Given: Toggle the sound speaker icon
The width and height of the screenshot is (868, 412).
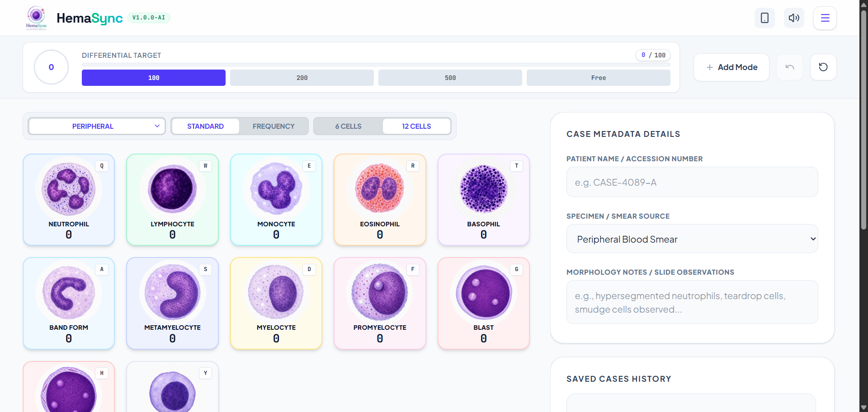Looking at the screenshot, I should tap(794, 18).
